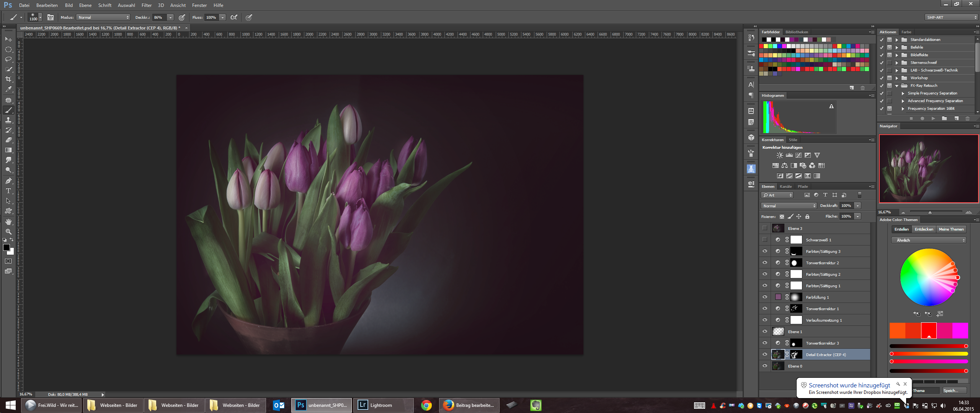This screenshot has width=980, height=413.
Task: Toggle Quick Mask mode icon
Action: coord(8,261)
